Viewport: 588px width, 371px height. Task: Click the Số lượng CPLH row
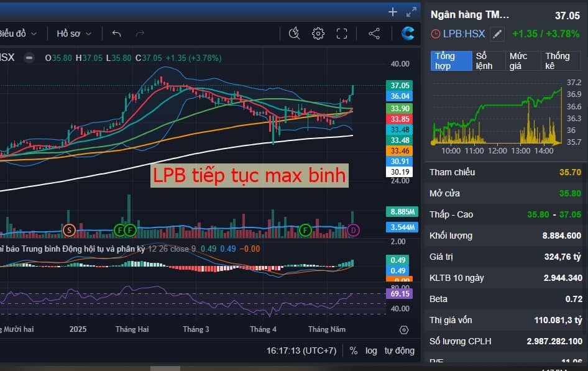[x=505, y=341]
